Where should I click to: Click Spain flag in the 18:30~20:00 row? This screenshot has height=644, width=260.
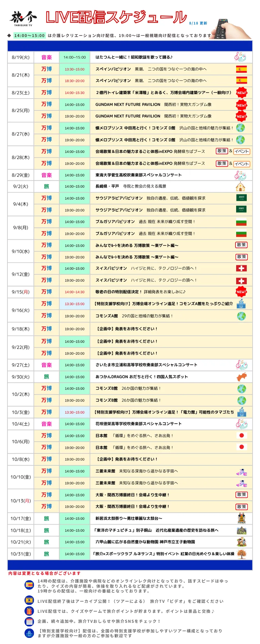[x=241, y=80]
